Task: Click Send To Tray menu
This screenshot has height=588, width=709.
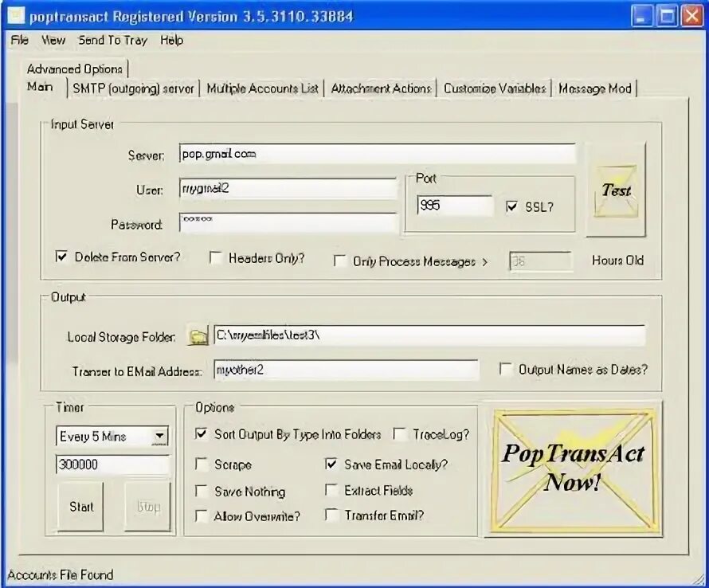Action: (112, 41)
